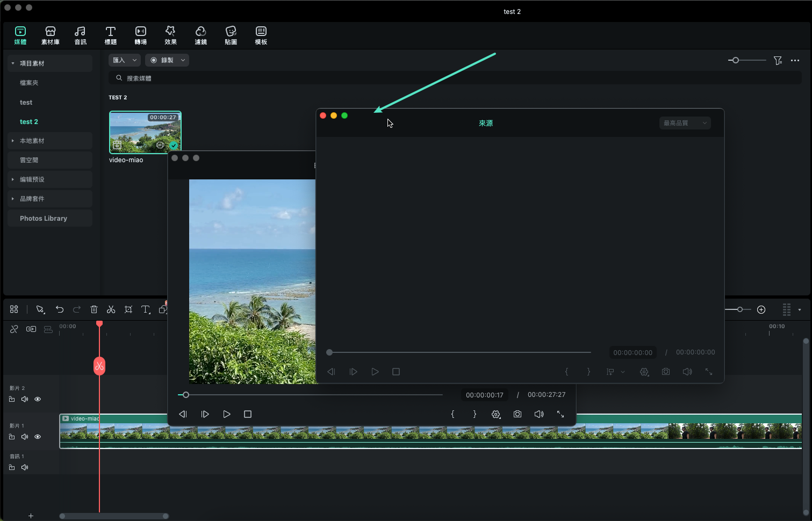The image size is (812, 521).
Task: Play the video in the preview player
Action: coord(227,414)
